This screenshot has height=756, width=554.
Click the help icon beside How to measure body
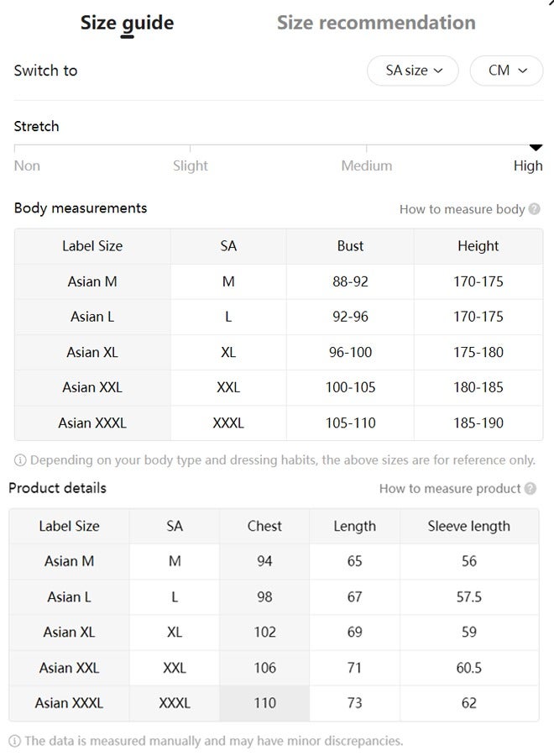pos(534,209)
